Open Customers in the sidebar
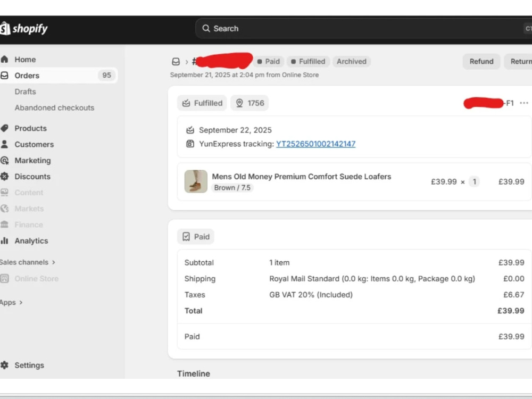532x399 pixels. [x=34, y=144]
